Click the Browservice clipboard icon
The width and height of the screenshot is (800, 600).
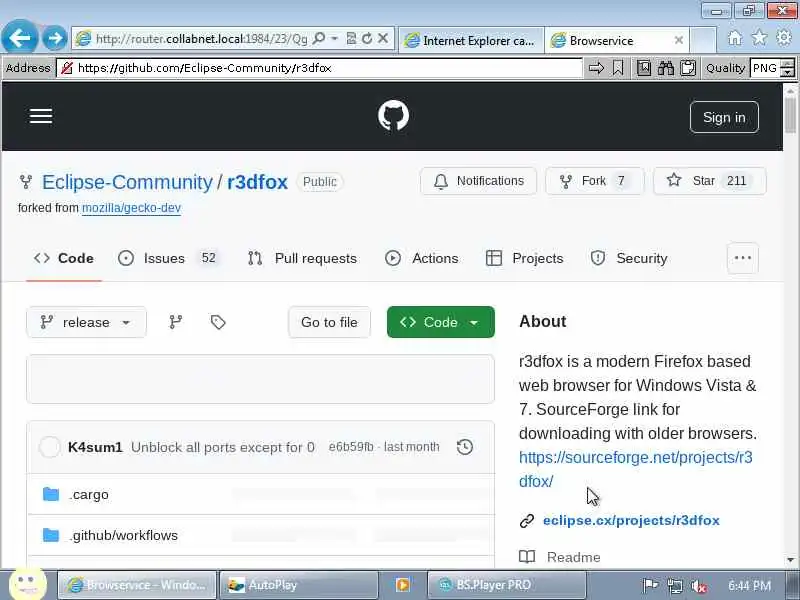[688, 68]
